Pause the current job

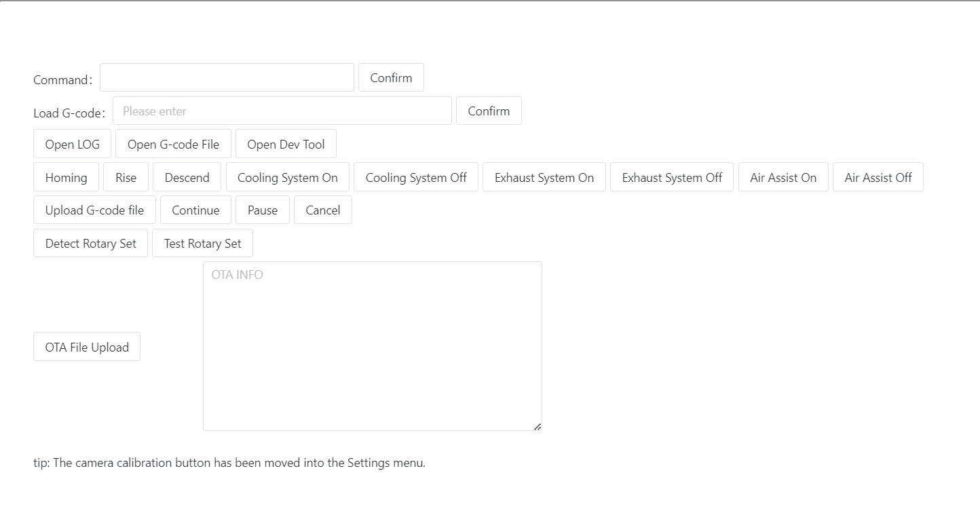click(x=262, y=210)
